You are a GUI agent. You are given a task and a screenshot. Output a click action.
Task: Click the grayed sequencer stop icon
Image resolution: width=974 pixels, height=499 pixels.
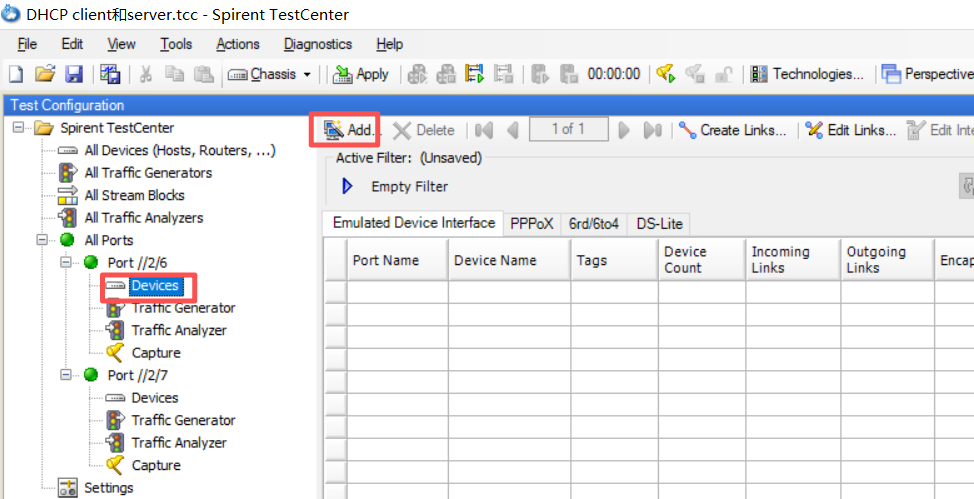[503, 75]
